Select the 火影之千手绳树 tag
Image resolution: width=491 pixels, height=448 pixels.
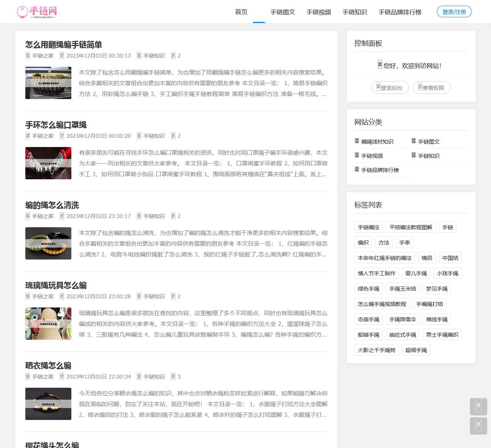pyautogui.click(x=376, y=350)
